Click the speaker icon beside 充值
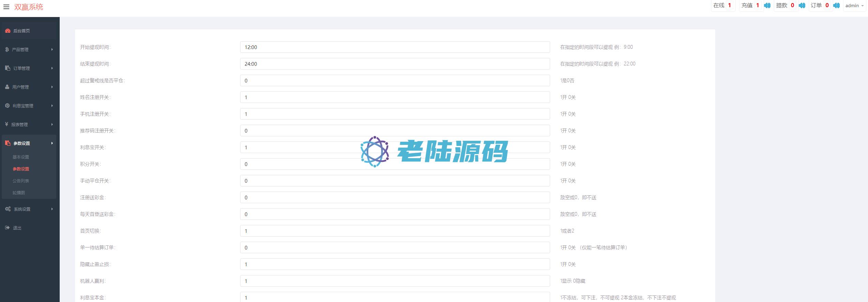The height and width of the screenshot is (302, 868). pyautogui.click(x=767, y=5)
